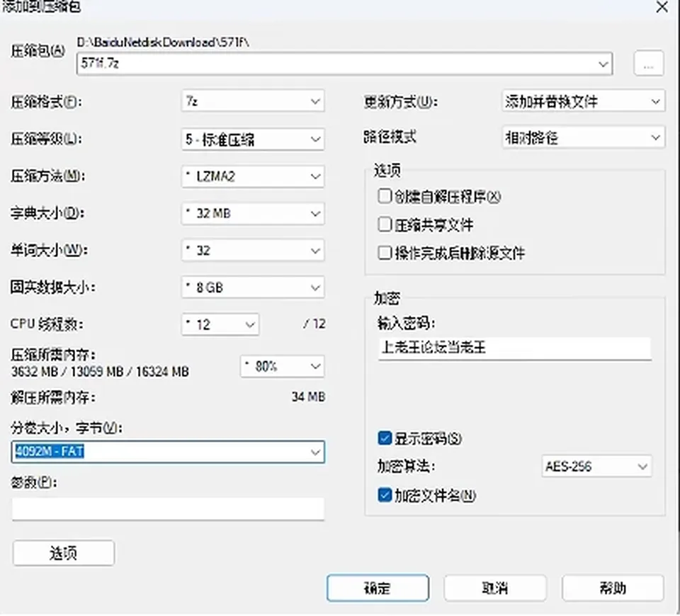Expand the compression level dropdown
The height and width of the screenshot is (616, 680).
click(253, 139)
